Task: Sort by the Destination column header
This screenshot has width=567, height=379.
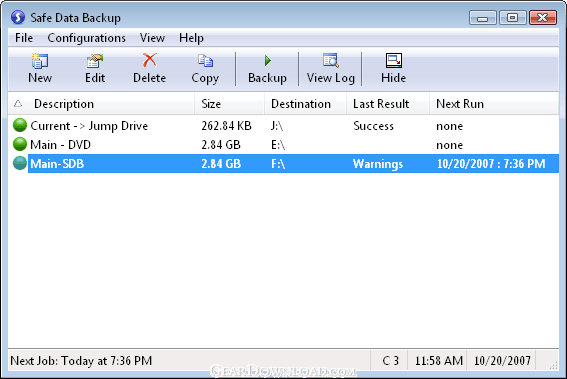Action: pos(305,104)
